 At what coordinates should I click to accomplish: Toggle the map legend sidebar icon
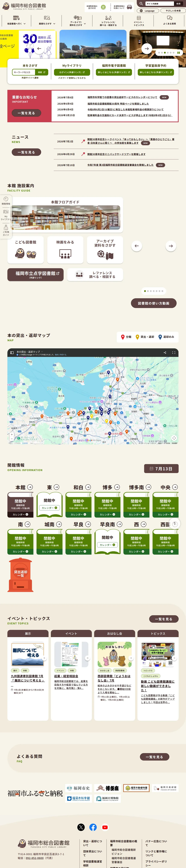point(12,352)
